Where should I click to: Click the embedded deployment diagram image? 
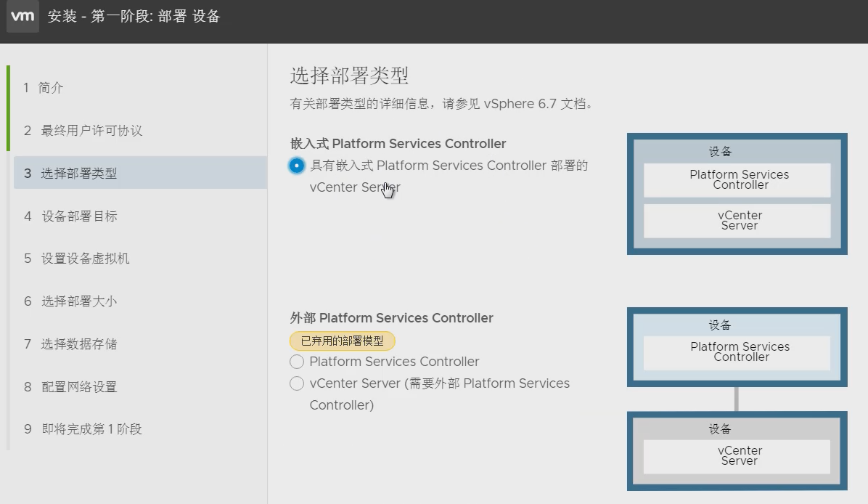point(737,194)
